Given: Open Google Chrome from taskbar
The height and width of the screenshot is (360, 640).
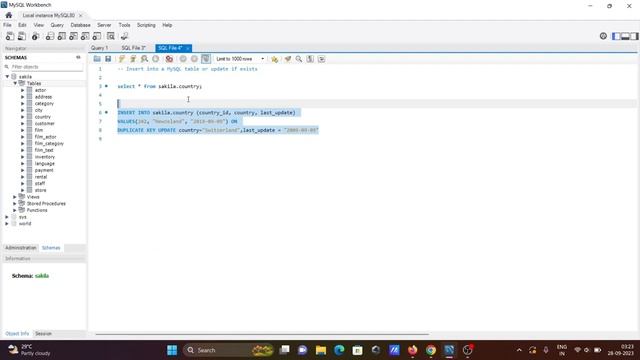Looking at the screenshot, I should [x=431, y=350].
